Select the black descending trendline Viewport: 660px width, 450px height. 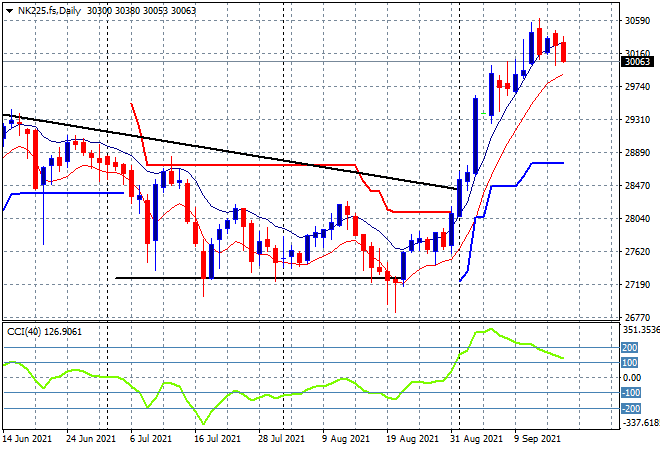click(x=229, y=152)
